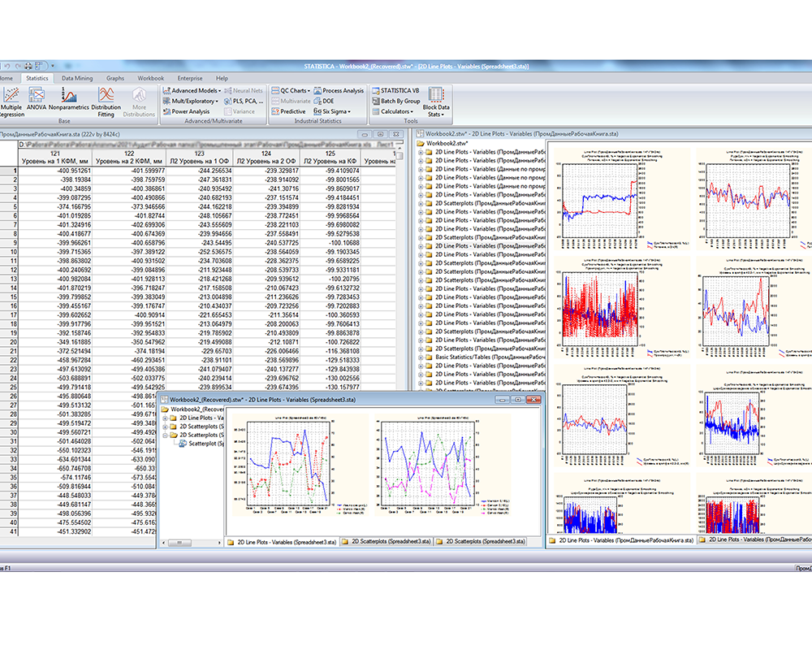Select row header 20 in spreadsheet
Image resolution: width=812 pixels, height=650 pixels.
click(9, 342)
